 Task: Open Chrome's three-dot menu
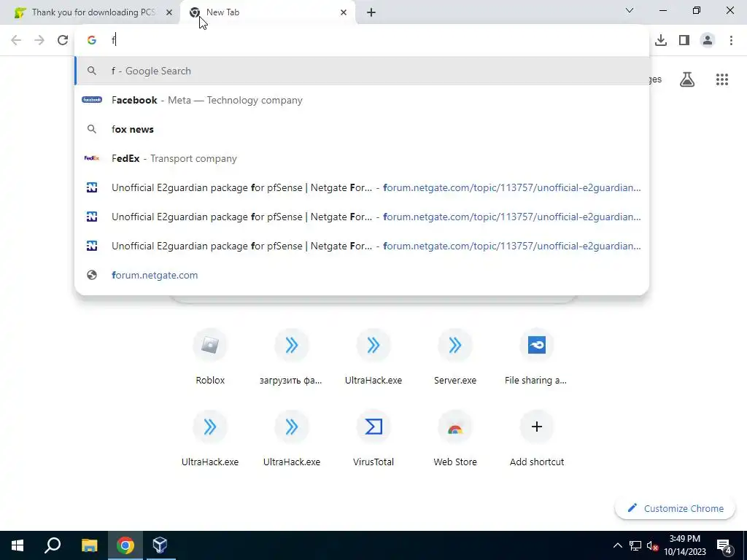(731, 40)
